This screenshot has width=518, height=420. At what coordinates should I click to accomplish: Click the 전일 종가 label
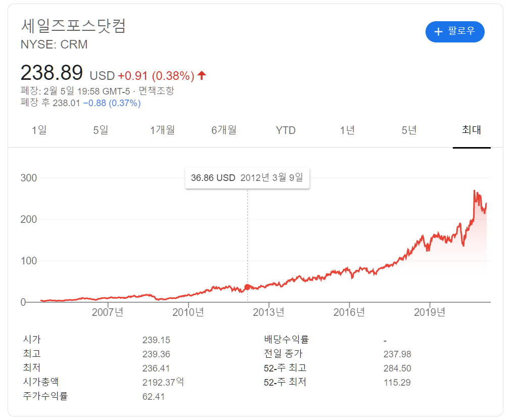pyautogui.click(x=284, y=354)
